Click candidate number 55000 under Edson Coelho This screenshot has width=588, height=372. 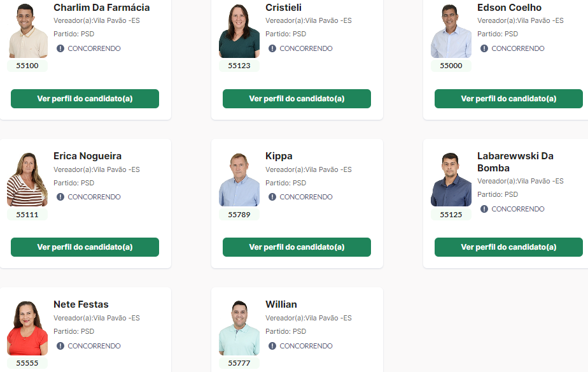click(x=451, y=66)
